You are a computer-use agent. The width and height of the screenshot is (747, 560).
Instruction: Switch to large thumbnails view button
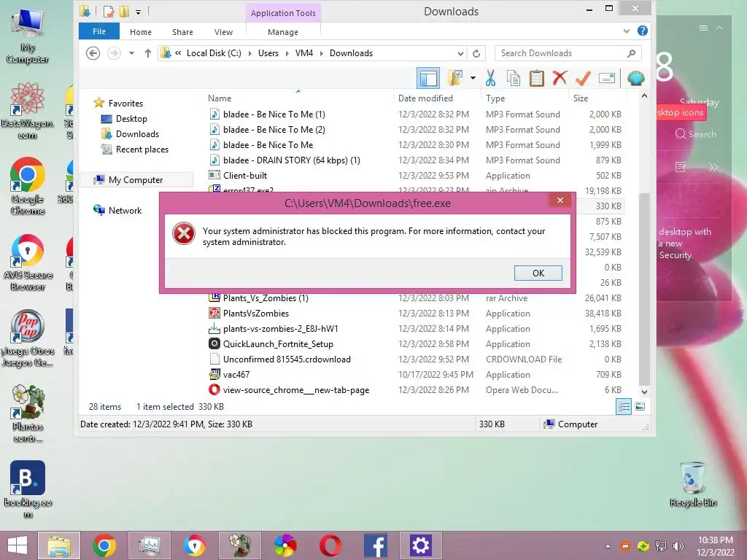[640, 407]
